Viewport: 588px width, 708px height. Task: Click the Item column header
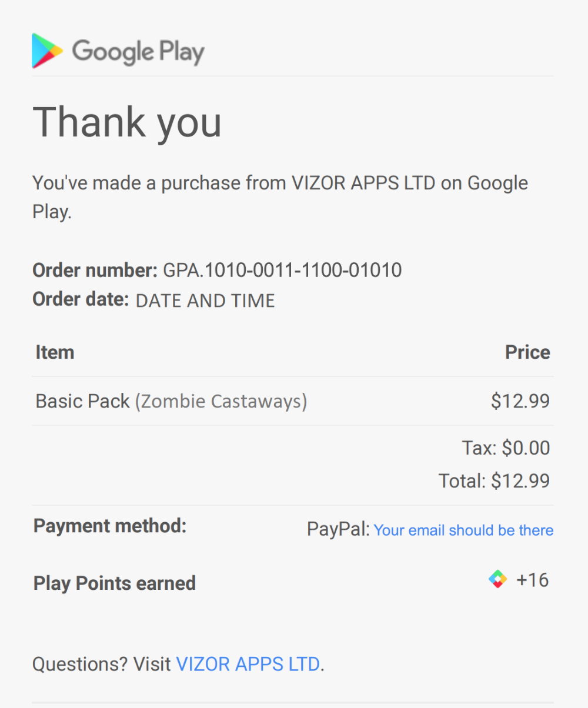[x=55, y=352]
